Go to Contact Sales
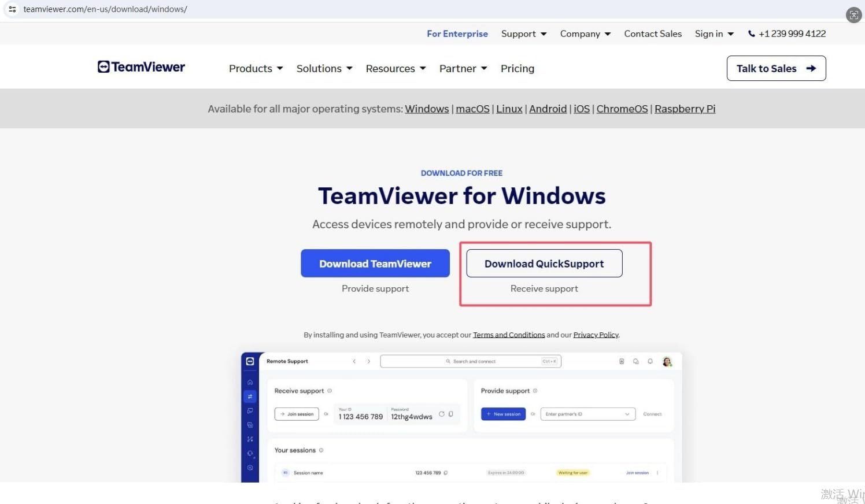The width and height of the screenshot is (865, 504). pyautogui.click(x=653, y=34)
